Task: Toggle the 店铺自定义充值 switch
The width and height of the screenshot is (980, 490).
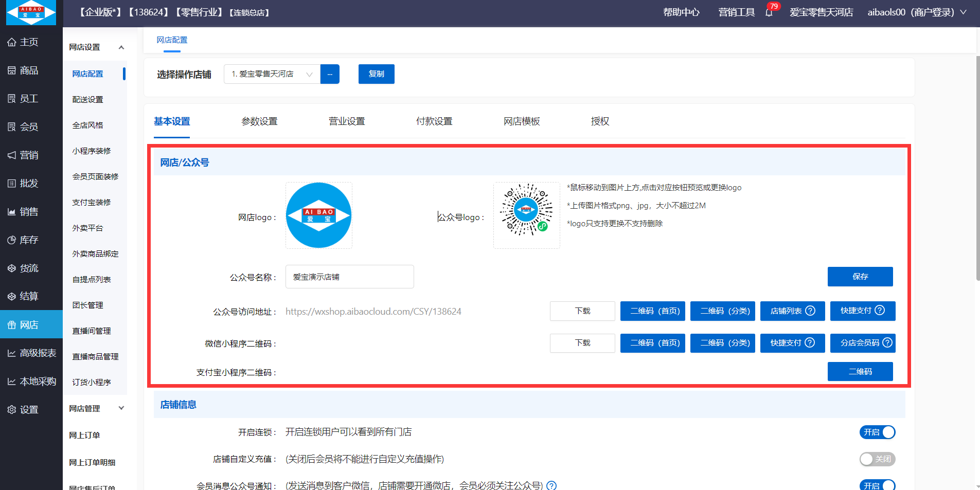Action: coord(877,459)
